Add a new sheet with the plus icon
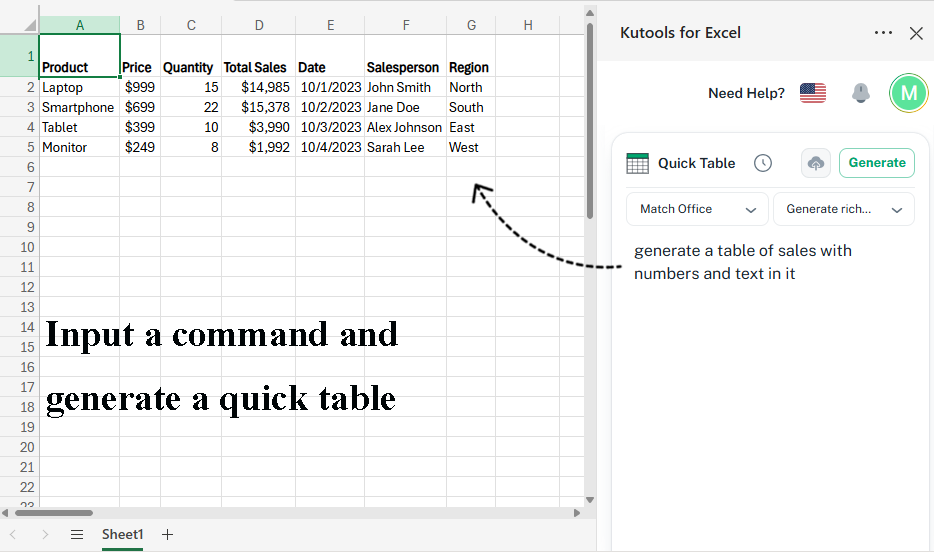The image size is (934, 552). point(167,535)
